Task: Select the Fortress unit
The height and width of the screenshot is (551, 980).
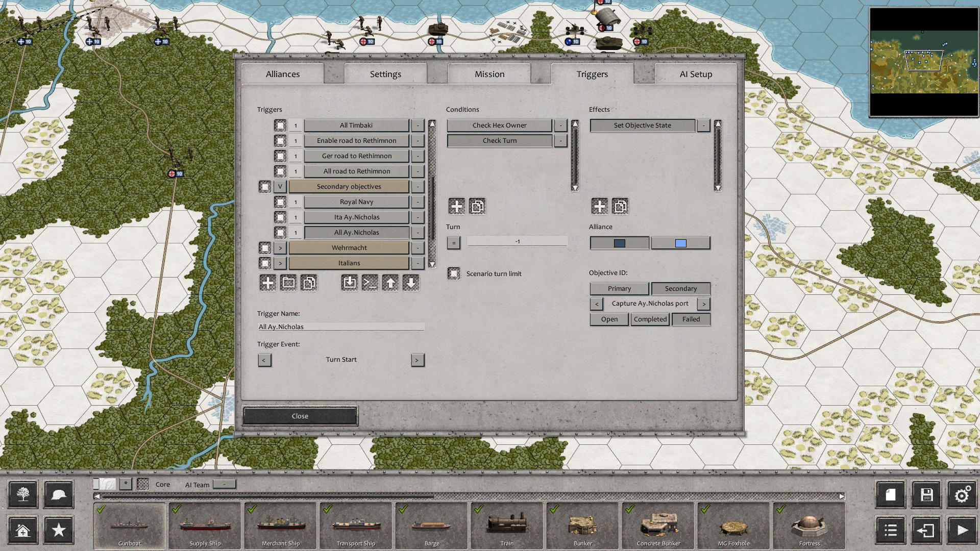Action: pyautogui.click(x=810, y=525)
